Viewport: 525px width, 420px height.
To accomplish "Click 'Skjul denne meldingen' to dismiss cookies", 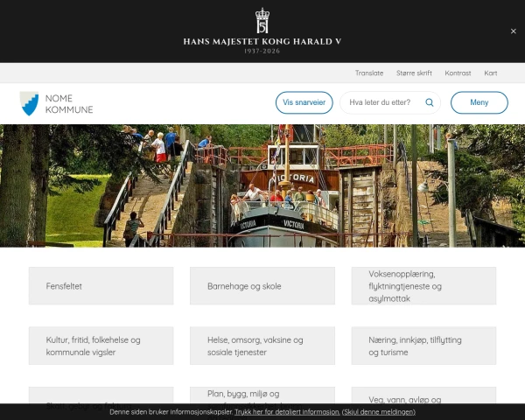I will click(x=379, y=412).
